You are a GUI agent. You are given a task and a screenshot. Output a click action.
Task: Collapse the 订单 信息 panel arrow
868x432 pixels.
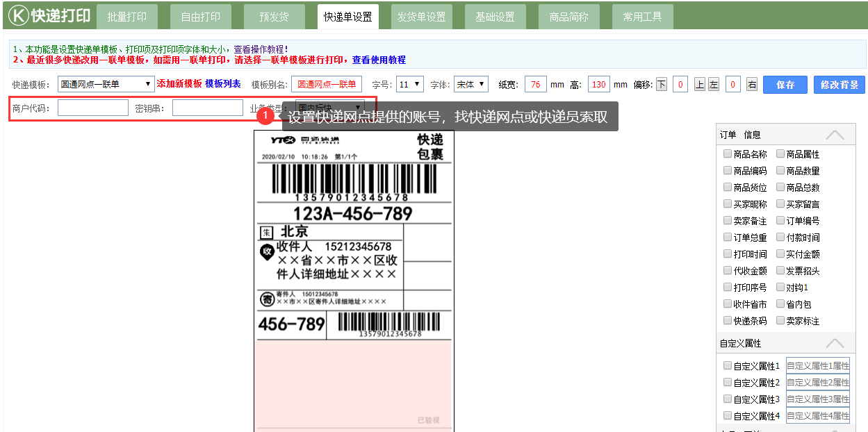click(835, 135)
